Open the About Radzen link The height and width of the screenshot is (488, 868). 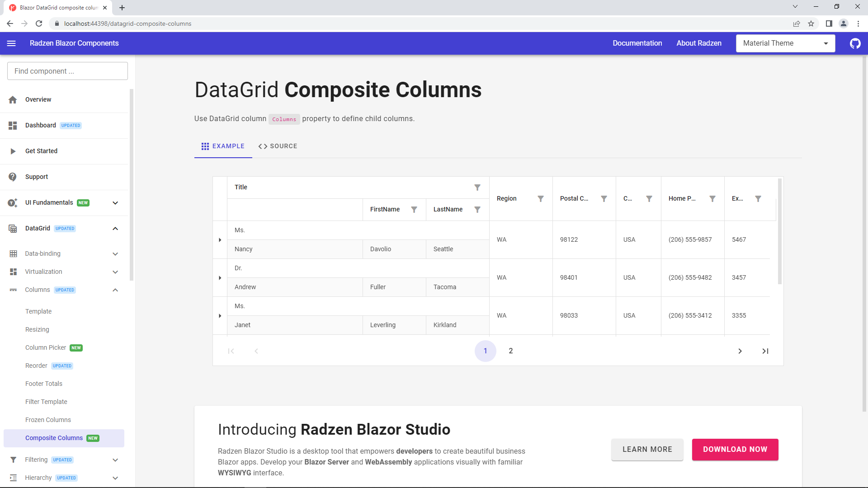coord(698,43)
